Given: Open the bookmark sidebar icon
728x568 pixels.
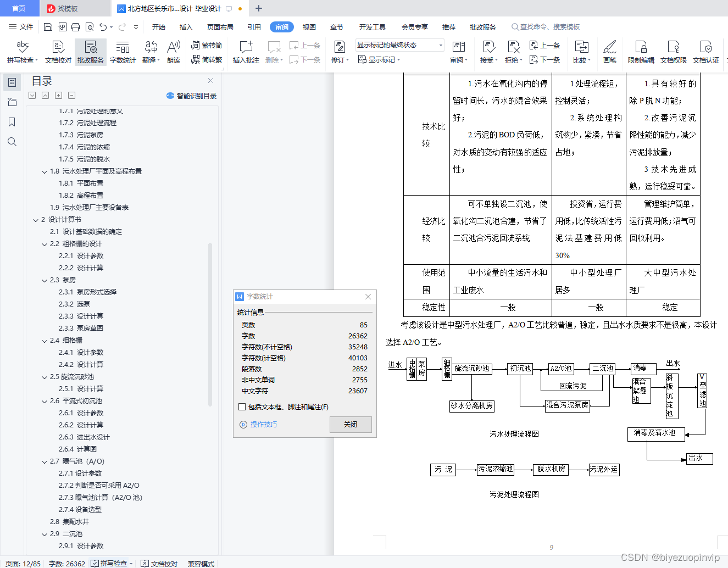Looking at the screenshot, I should coord(12,122).
